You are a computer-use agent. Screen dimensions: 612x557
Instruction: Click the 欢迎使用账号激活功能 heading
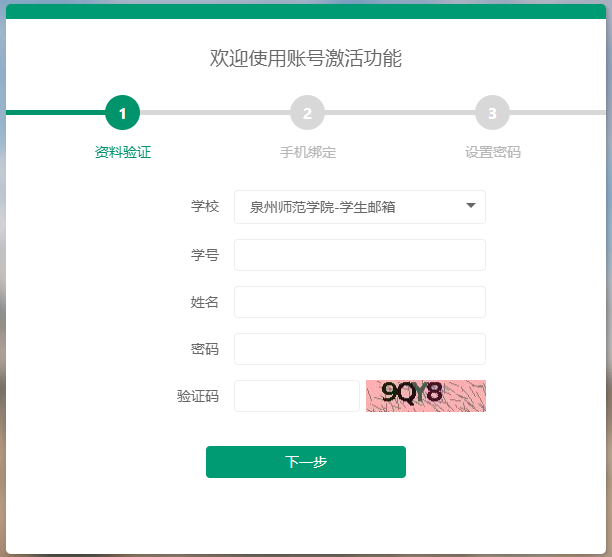coord(306,58)
